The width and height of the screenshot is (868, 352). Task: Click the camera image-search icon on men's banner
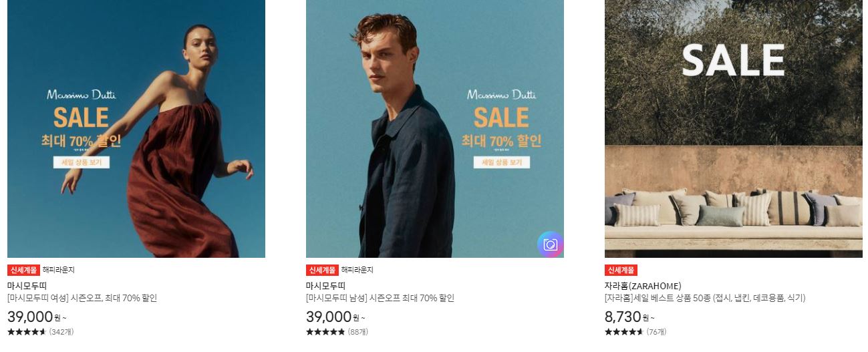click(x=550, y=244)
